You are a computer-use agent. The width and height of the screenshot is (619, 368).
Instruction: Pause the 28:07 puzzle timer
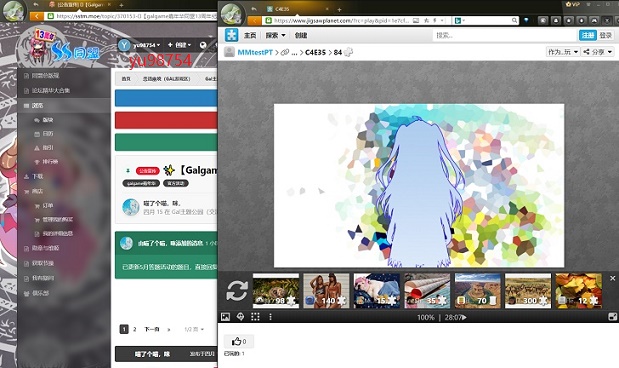pos(456,317)
